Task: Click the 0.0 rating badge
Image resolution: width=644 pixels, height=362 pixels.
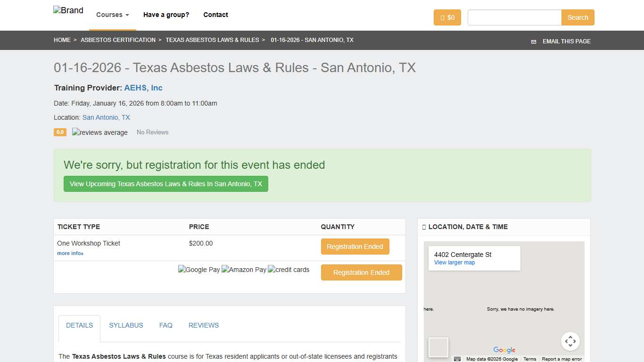Action: point(60,132)
